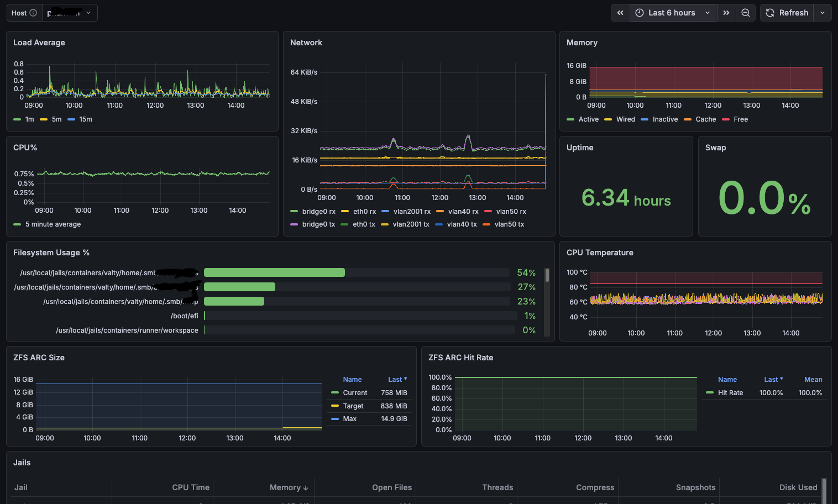The width and height of the screenshot is (838, 504).
Task: Open the Host variable dropdown
Action: coord(70,13)
